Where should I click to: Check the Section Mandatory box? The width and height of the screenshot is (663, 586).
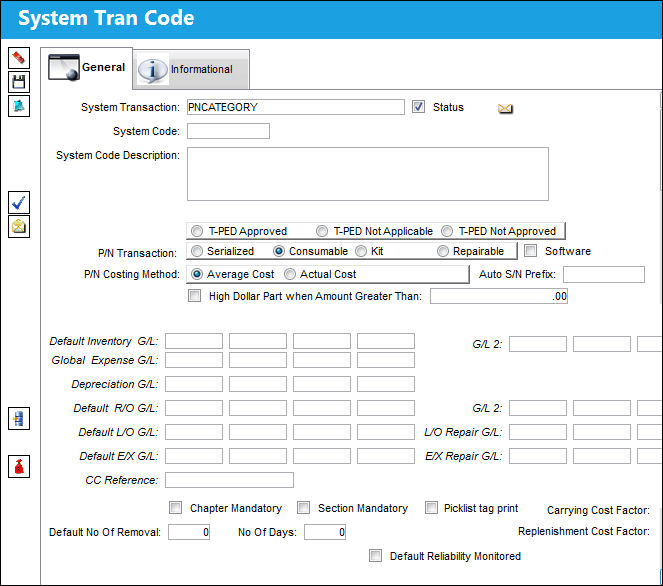(x=304, y=507)
